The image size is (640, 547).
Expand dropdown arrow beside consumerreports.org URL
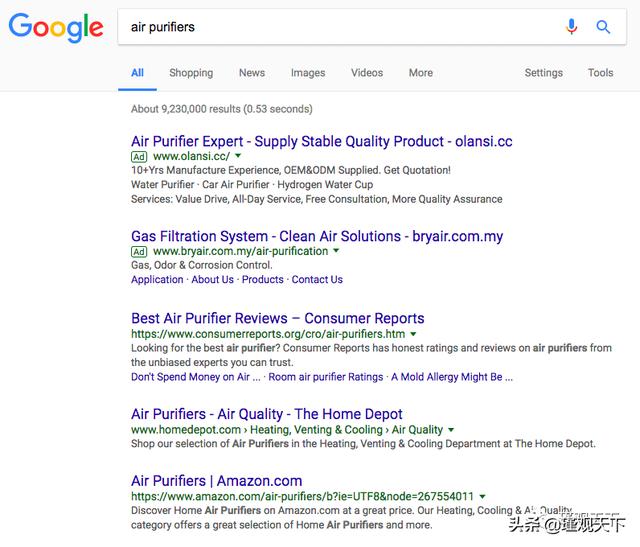(413, 334)
